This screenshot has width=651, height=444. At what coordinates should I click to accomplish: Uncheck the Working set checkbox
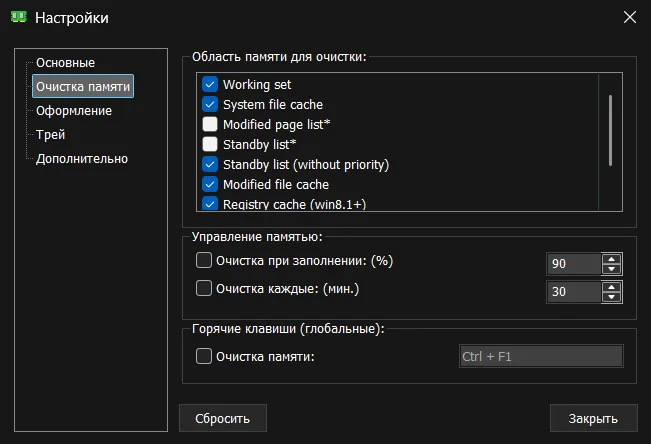(210, 85)
